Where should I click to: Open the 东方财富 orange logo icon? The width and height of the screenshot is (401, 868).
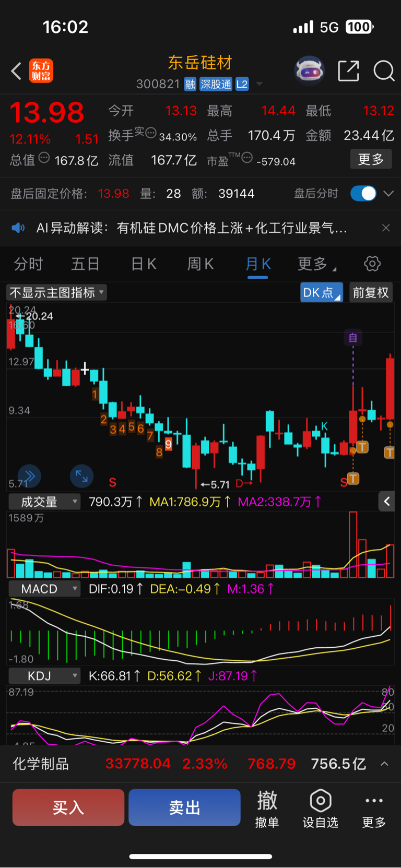(41, 71)
